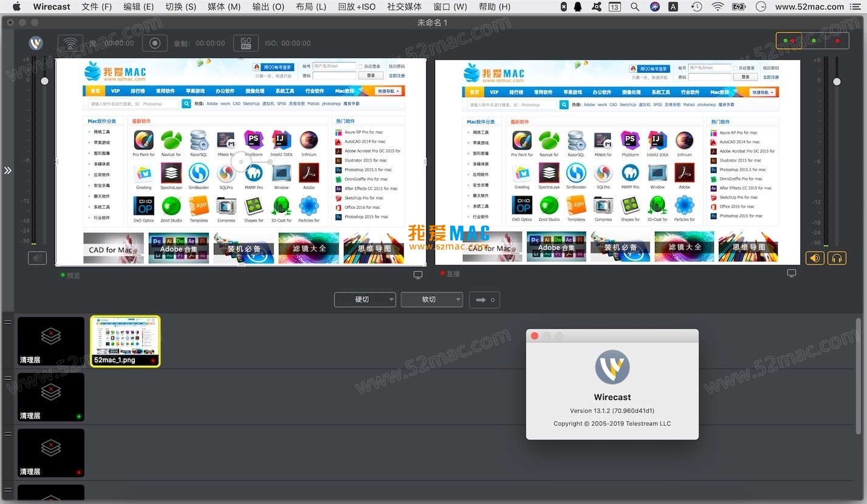Viewport: 867px width, 504px height.
Task: Click the live output monitor icon
Action: 791,274
